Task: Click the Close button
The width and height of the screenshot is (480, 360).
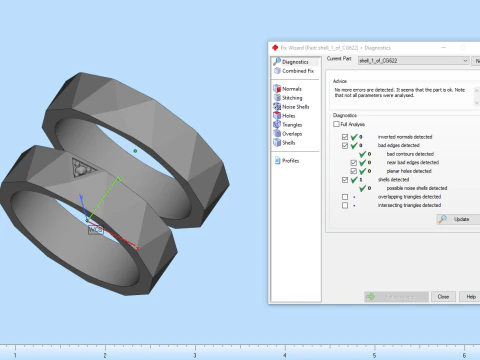Action: (x=443, y=296)
